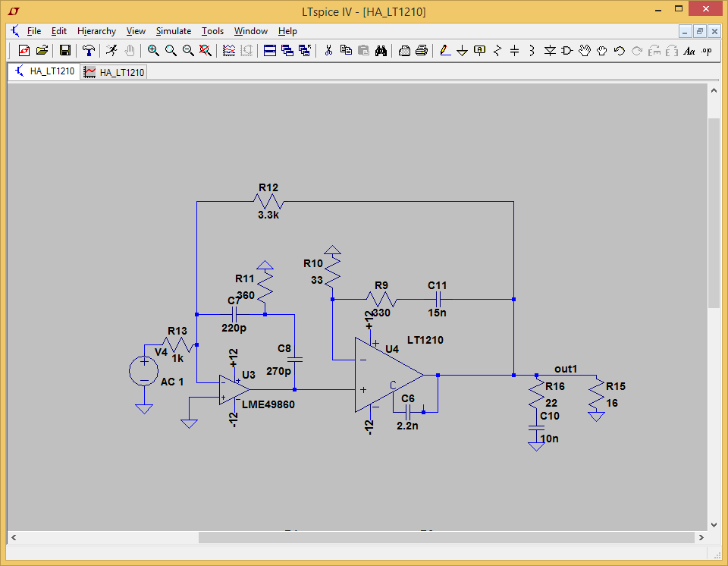Click the Pan magnifier icon
728x566 pixels.
coord(171,50)
